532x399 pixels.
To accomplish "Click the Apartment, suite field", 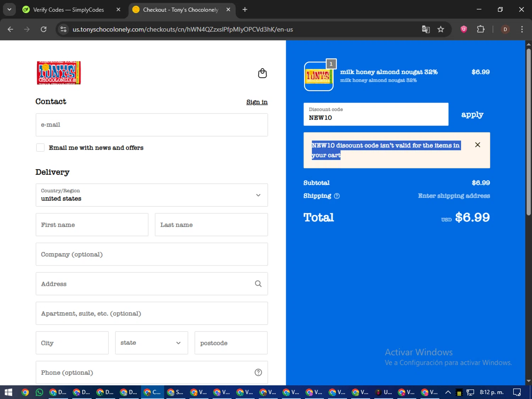I will pyautogui.click(x=152, y=314).
